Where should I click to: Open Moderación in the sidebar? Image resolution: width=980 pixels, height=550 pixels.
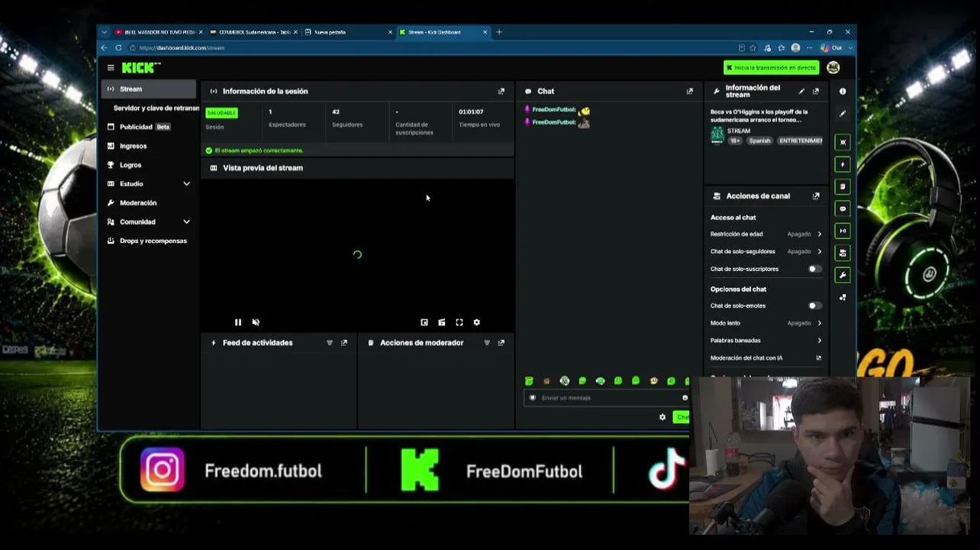149,203
